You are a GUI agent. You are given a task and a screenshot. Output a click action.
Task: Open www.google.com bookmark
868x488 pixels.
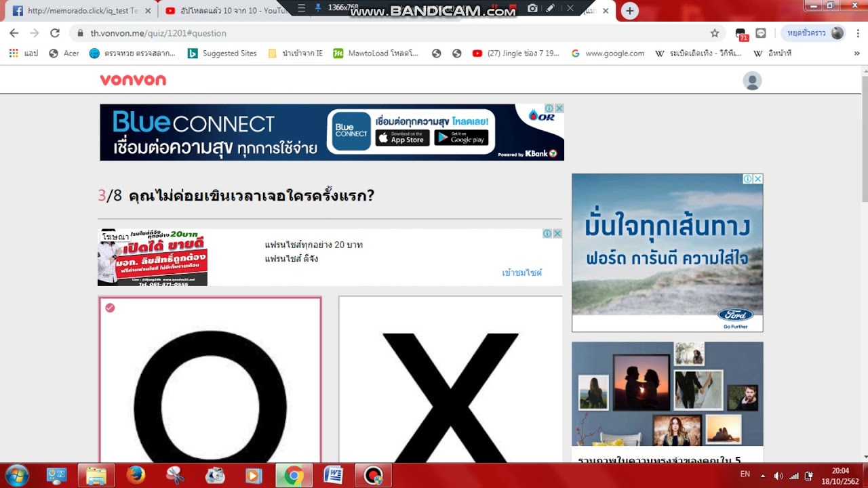608,53
